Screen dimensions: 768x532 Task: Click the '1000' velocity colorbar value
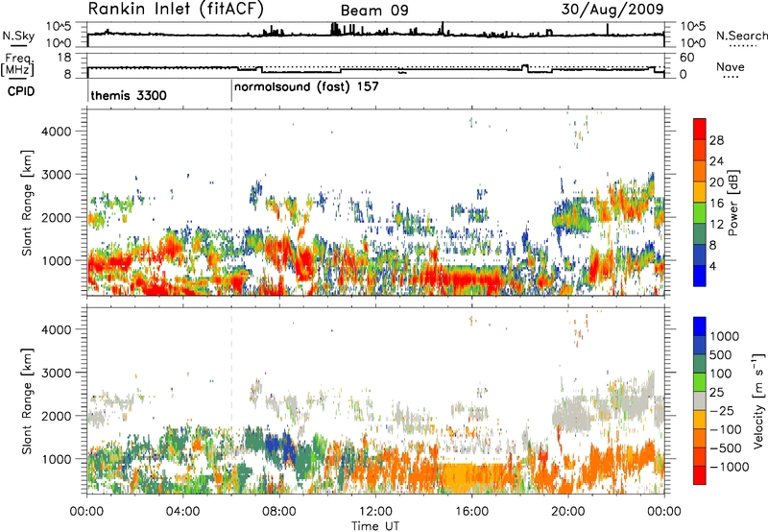coord(725,336)
